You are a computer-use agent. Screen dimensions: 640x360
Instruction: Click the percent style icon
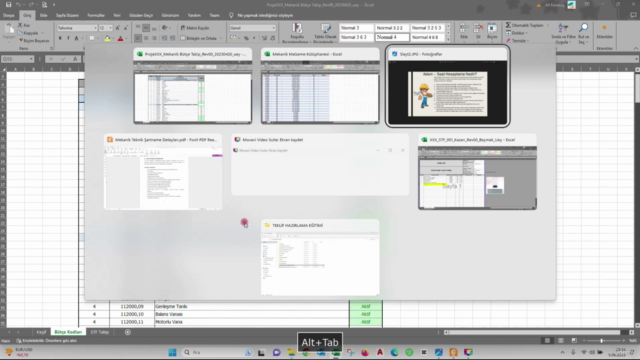point(246,38)
